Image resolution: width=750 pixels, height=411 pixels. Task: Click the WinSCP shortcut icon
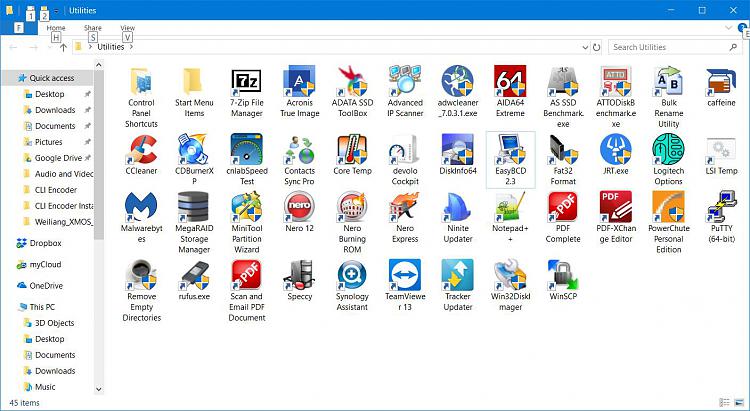(x=563, y=276)
